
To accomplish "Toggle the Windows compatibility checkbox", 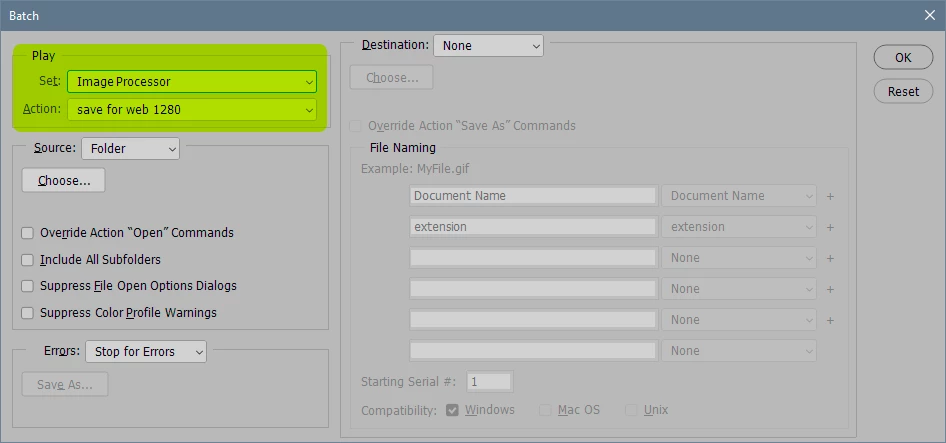I will coord(452,410).
